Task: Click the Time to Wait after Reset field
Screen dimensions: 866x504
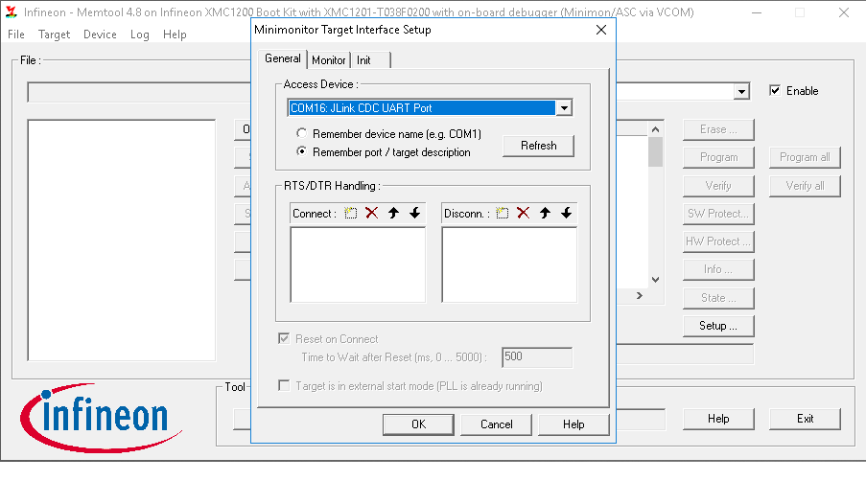Action: click(537, 357)
